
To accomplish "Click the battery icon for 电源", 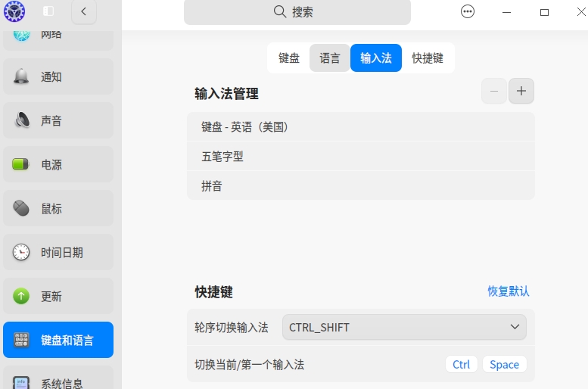I will coord(20,164).
